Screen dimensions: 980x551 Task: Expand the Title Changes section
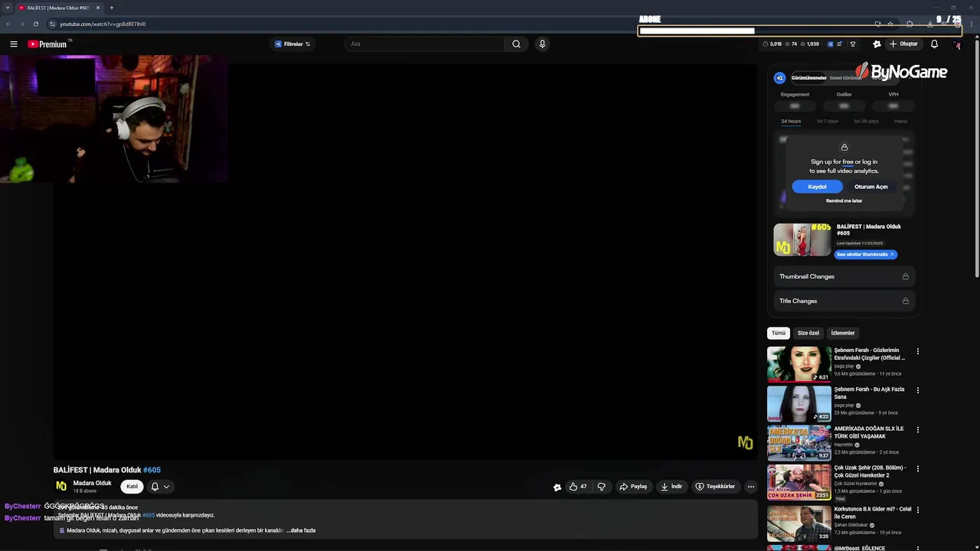click(844, 301)
